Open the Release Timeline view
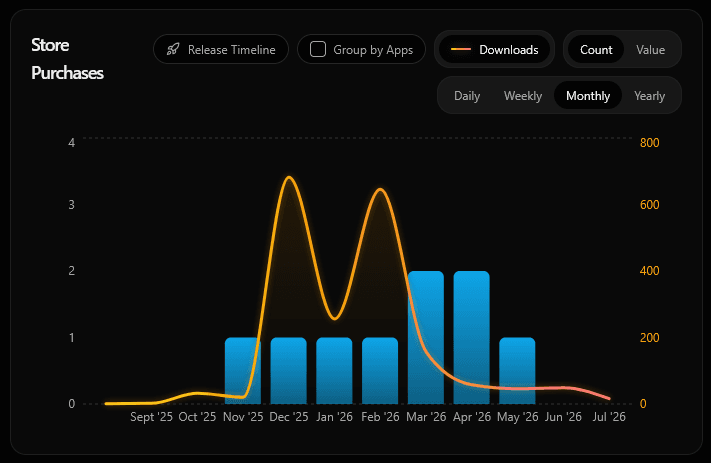Screen dimensions: 711x463 (221, 49)
